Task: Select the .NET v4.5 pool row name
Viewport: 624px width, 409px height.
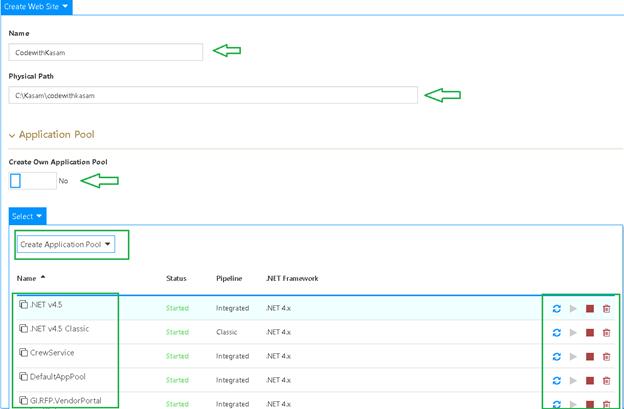Action: 46,304
